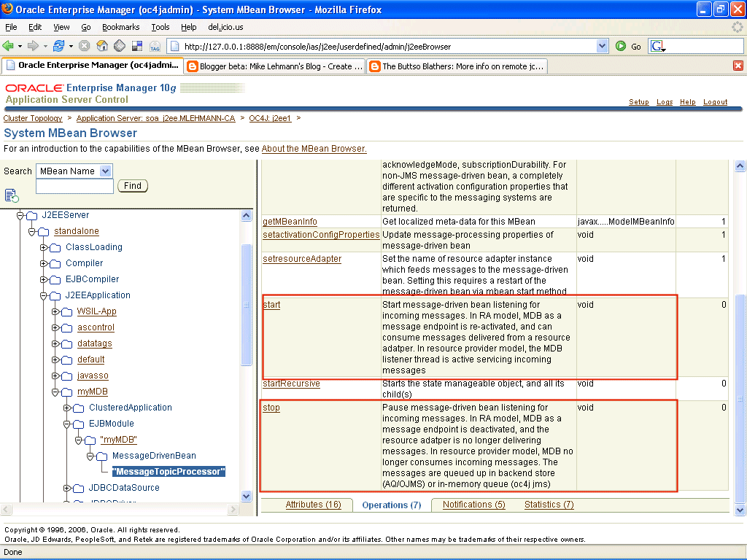Click the Stop loading icon

(x=85, y=46)
